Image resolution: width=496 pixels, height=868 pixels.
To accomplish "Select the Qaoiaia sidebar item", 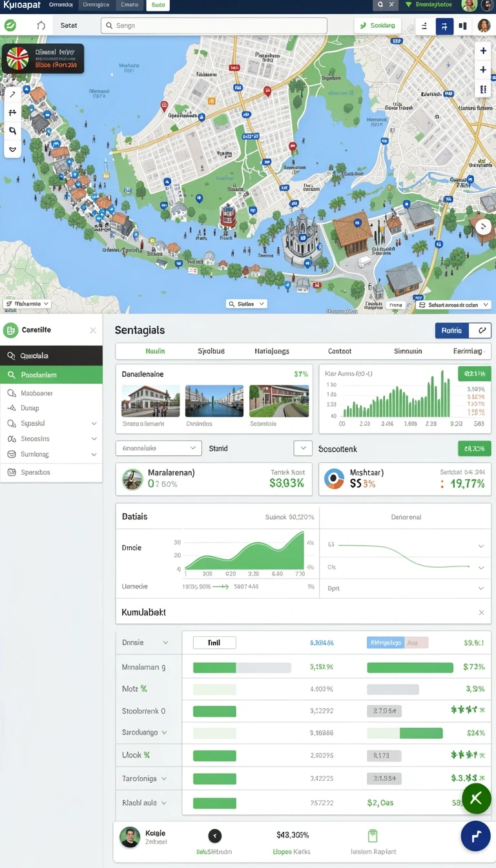I will [51, 356].
